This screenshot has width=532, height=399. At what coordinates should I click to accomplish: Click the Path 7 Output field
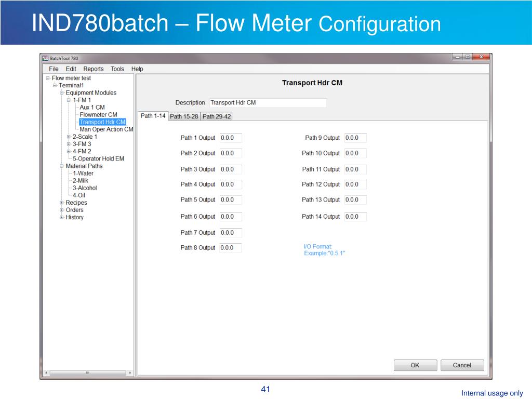(x=231, y=233)
